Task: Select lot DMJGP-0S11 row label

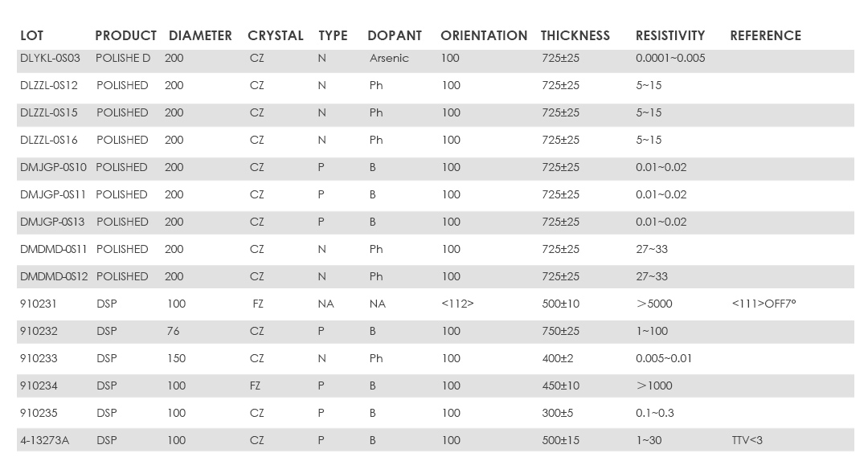Action: [55, 194]
